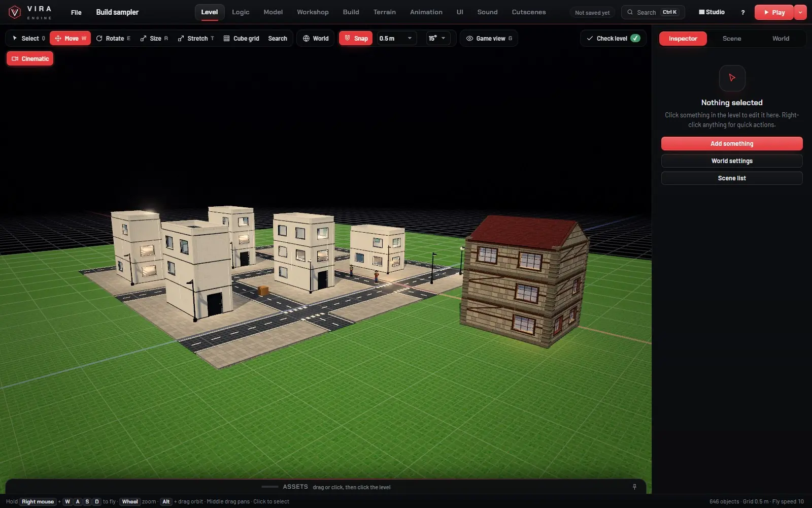Image resolution: width=812 pixels, height=508 pixels.
Task: Open the Cutscenes tab
Action: point(529,12)
